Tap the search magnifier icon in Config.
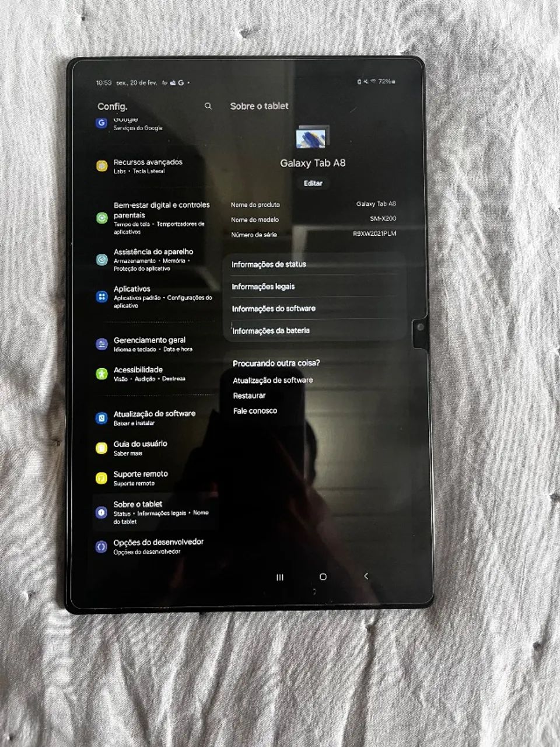Image resolution: width=560 pixels, height=747 pixels. click(x=208, y=106)
